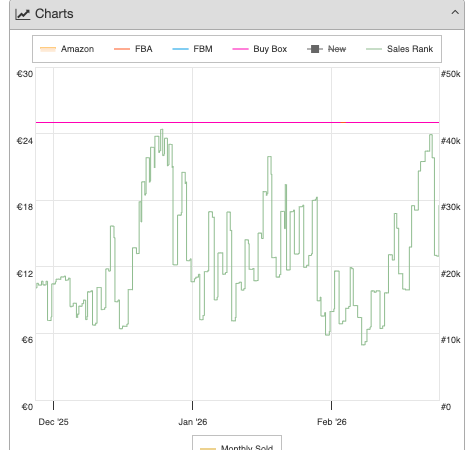
Task: Click the magenta Buy Box legend swatch
Action: (x=240, y=49)
